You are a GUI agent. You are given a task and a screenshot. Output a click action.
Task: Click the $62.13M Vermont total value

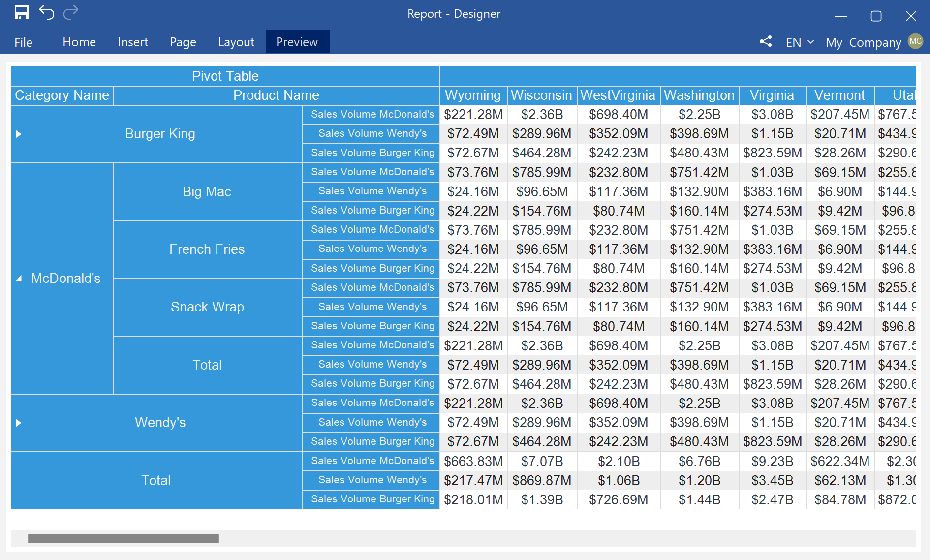840,481
